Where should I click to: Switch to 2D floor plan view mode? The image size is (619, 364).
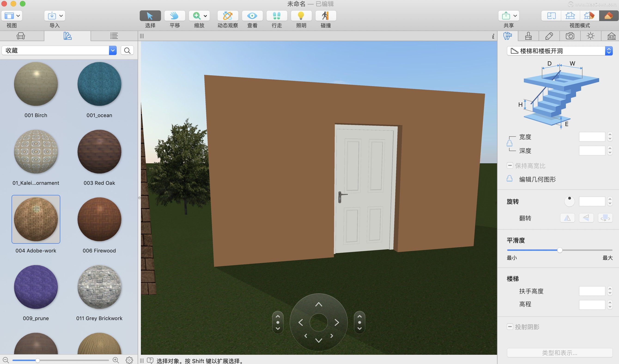(551, 16)
